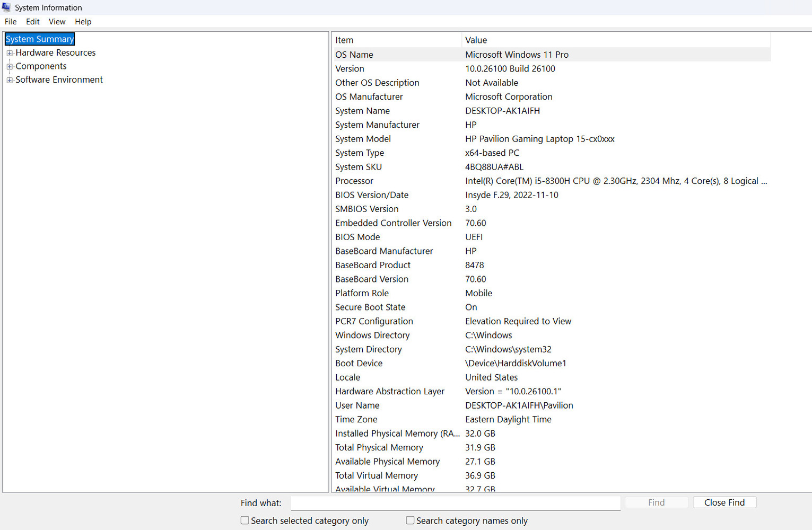Image resolution: width=812 pixels, height=530 pixels.
Task: Select the Platform Role row
Action: click(x=552, y=293)
